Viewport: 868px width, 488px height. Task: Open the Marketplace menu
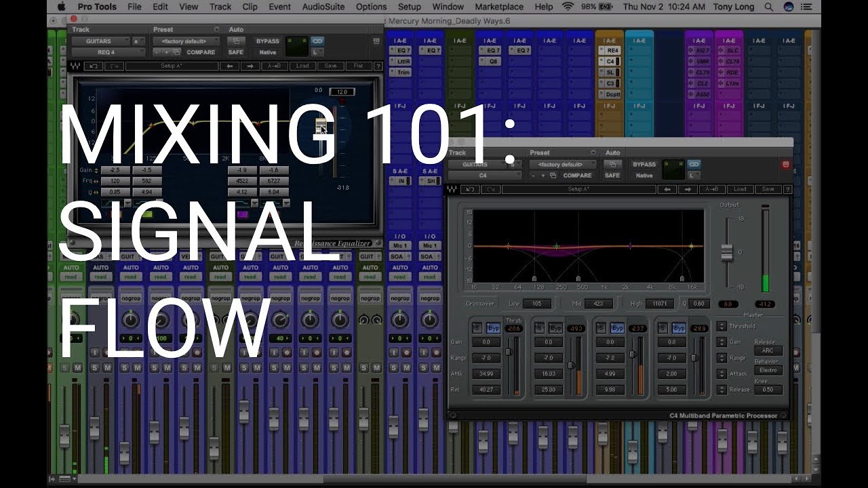point(498,7)
